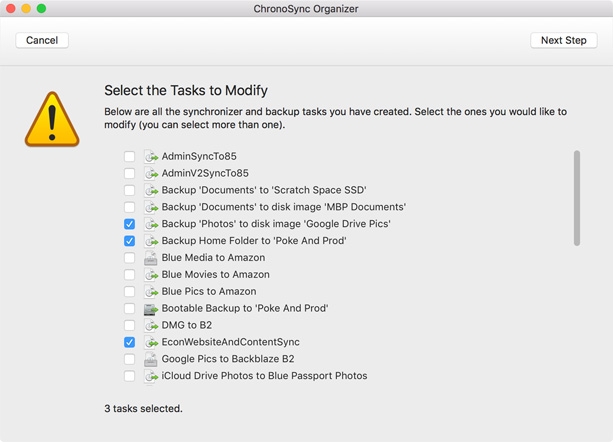The image size is (613, 442).
Task: Check the DMG to B2 checkbox
Action: tap(129, 325)
